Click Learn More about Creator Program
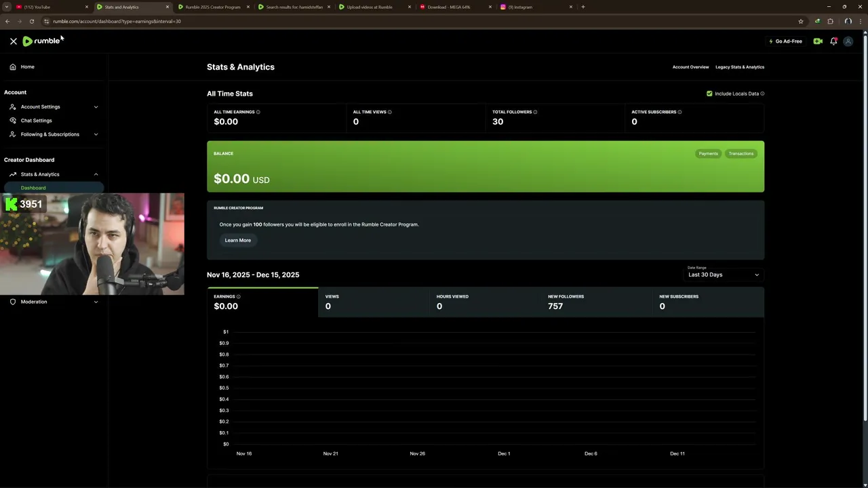The height and width of the screenshot is (488, 868). point(238,240)
